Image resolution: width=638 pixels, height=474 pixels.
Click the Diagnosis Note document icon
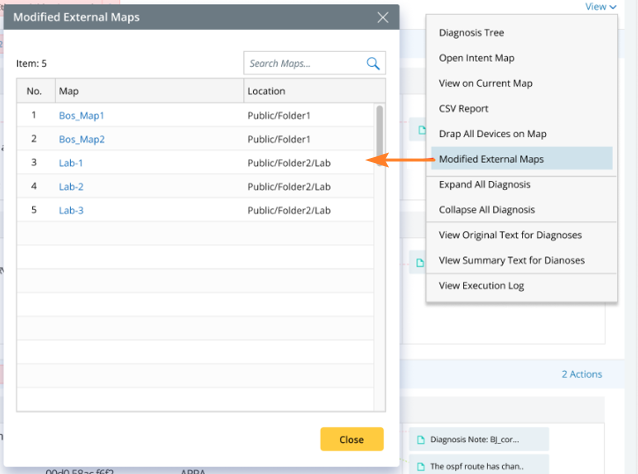click(420, 439)
